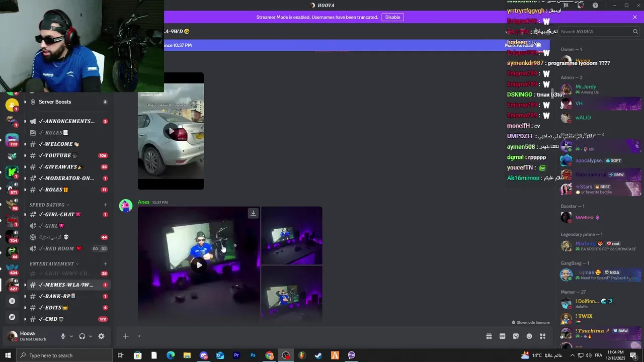The height and width of the screenshot is (362, 644).
Task: Open the EDITS channel
Action: (x=68, y=308)
